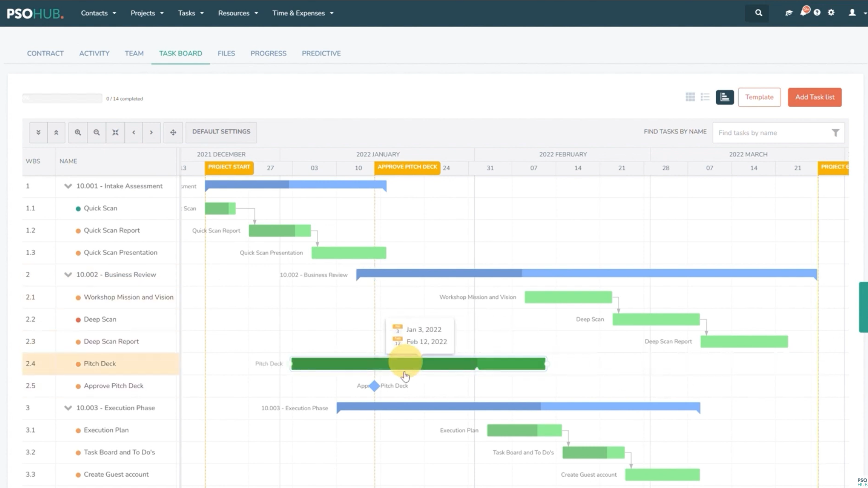868x488 pixels.
Task: Zoom in on the Gantt chart
Action: [78, 132]
